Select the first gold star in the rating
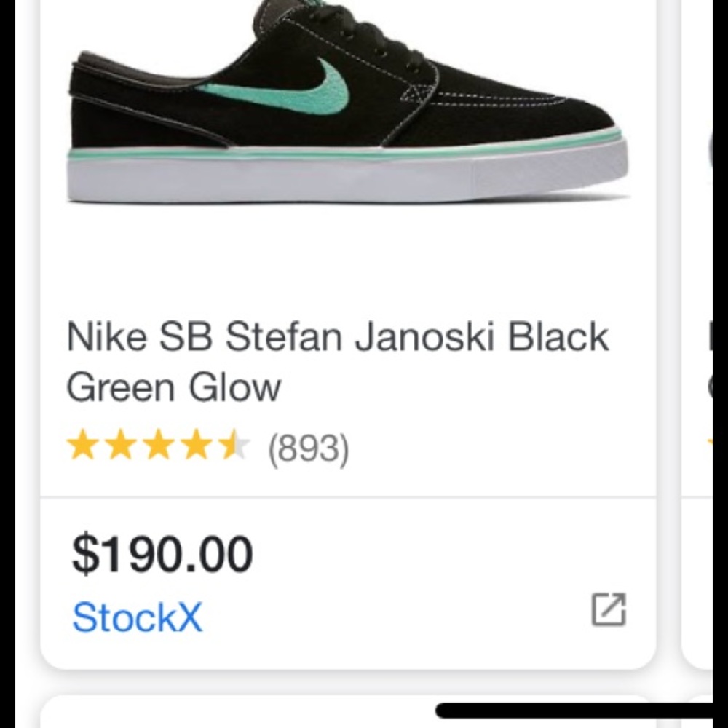This screenshot has height=728, width=728. (84, 444)
